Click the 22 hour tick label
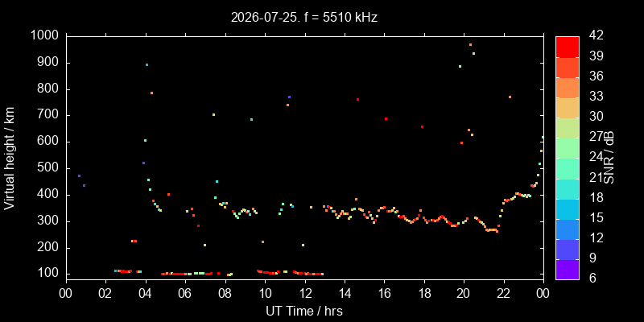The image size is (644, 322). tap(504, 295)
